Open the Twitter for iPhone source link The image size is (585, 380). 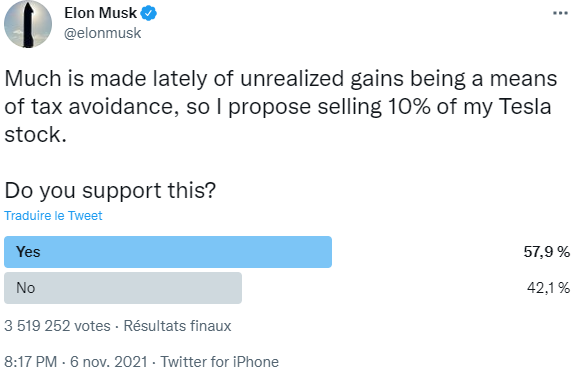coord(220,362)
